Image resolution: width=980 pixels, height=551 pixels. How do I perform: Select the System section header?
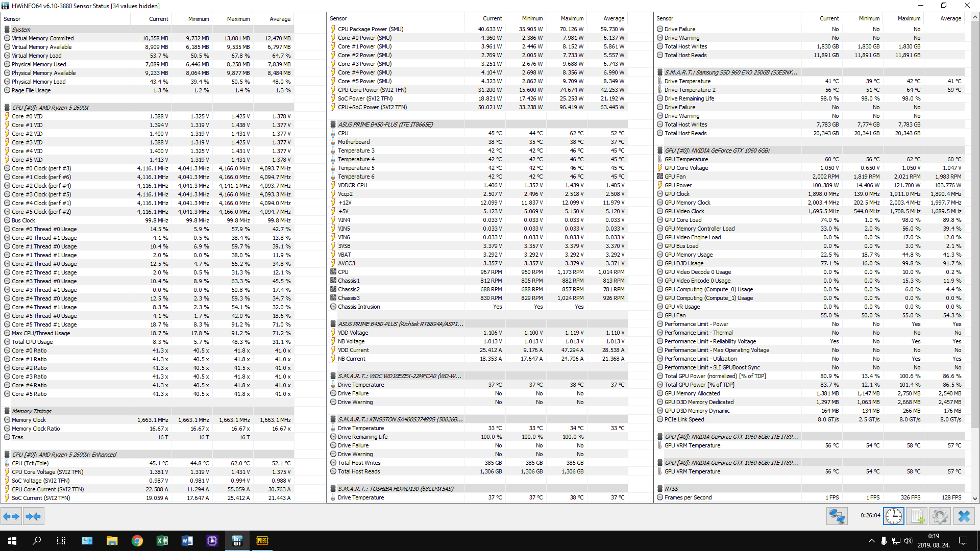point(147,30)
